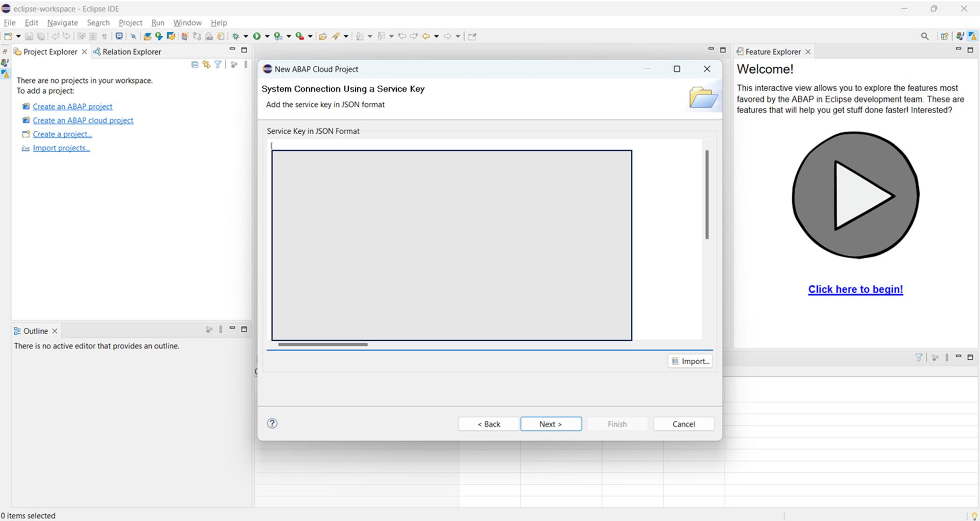Expand the Debug button dropdown arrow
The image size is (980, 521).
pos(246,36)
